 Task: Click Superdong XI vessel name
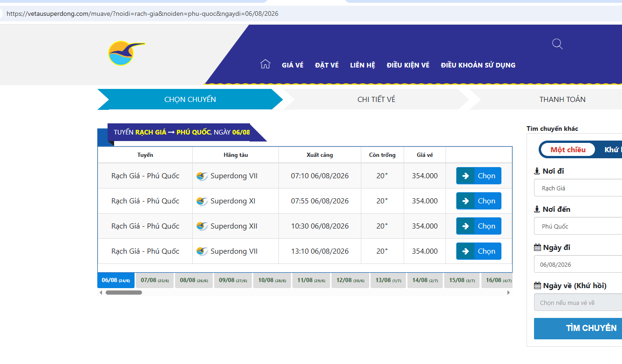coord(233,201)
